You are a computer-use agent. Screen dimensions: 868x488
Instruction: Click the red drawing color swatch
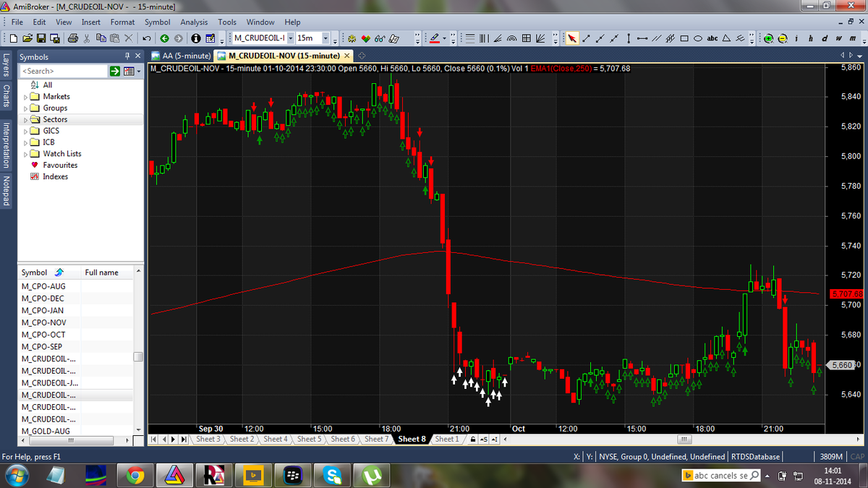(x=435, y=38)
